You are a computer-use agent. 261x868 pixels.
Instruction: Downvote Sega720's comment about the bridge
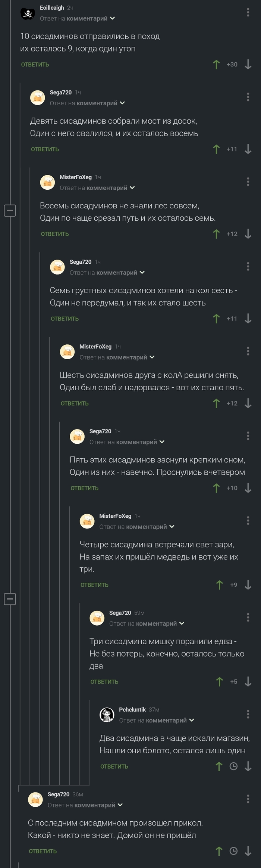click(248, 149)
